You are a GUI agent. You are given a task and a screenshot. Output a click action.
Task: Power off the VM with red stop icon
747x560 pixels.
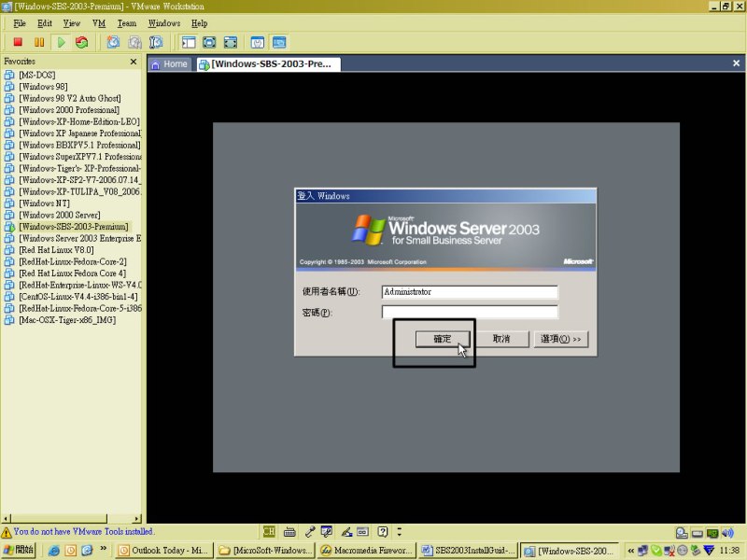click(x=18, y=42)
